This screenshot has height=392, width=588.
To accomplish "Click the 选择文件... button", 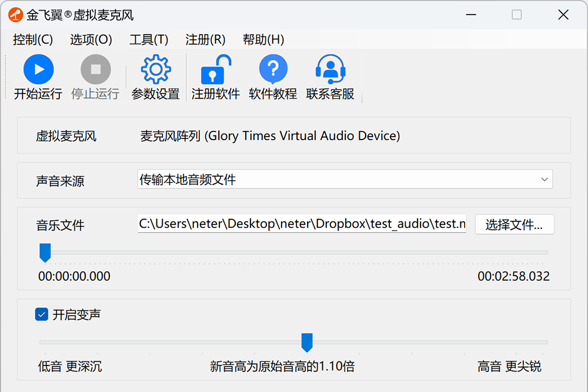I will point(514,225).
